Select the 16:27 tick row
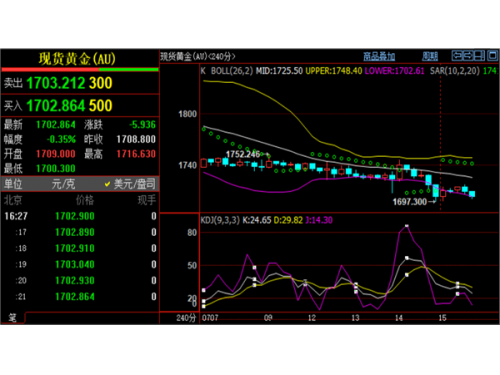Image resolution: width=500 pixels, height=375 pixels. pos(80,216)
